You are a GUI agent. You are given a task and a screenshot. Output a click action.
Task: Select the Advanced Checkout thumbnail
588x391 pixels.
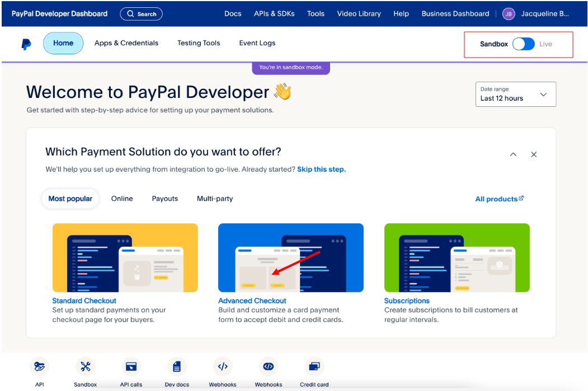[x=291, y=258]
